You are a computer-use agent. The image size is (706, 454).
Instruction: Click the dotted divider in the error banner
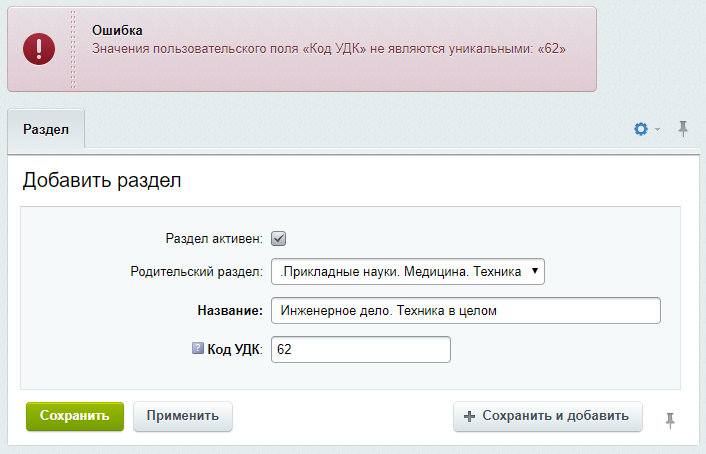point(72,48)
